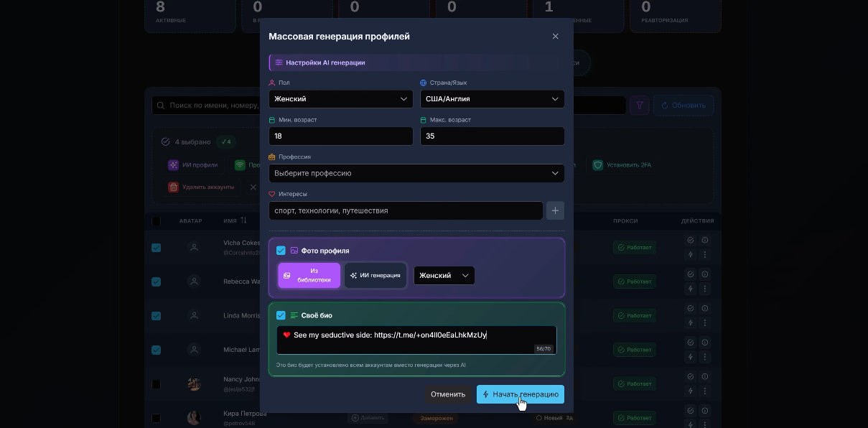Click lightning action in Linda Morris row

(691, 322)
